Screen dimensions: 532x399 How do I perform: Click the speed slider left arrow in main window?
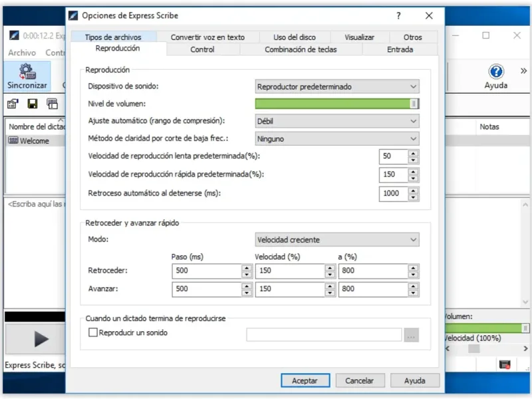pyautogui.click(x=448, y=348)
